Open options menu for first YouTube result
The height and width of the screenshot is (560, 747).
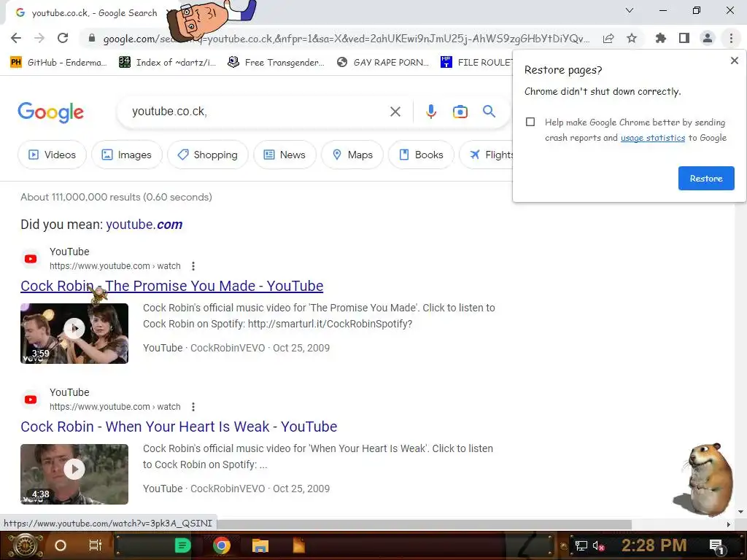pyautogui.click(x=193, y=266)
